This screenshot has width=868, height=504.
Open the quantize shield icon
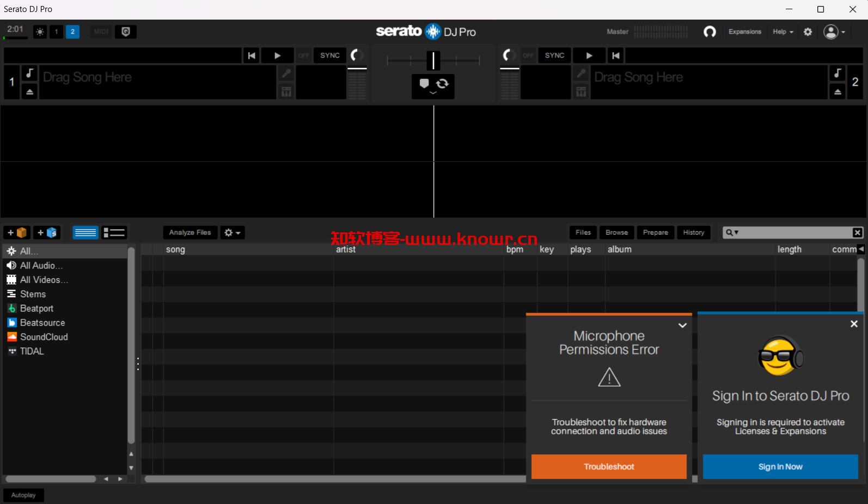pyautogui.click(x=126, y=32)
